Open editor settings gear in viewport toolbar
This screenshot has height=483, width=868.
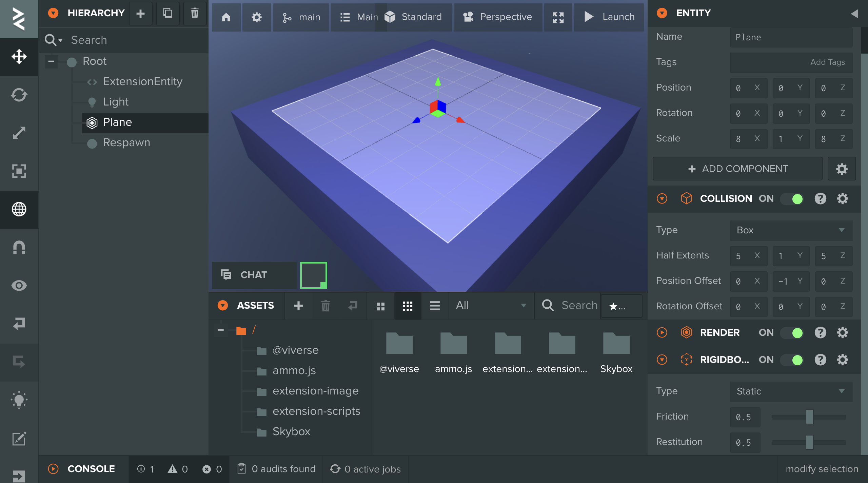(x=256, y=17)
